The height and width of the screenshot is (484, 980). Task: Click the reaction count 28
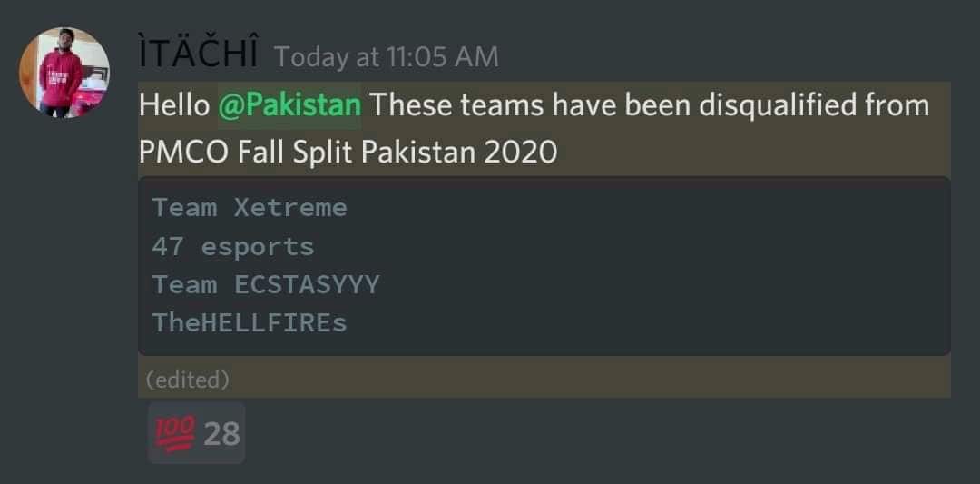point(222,434)
